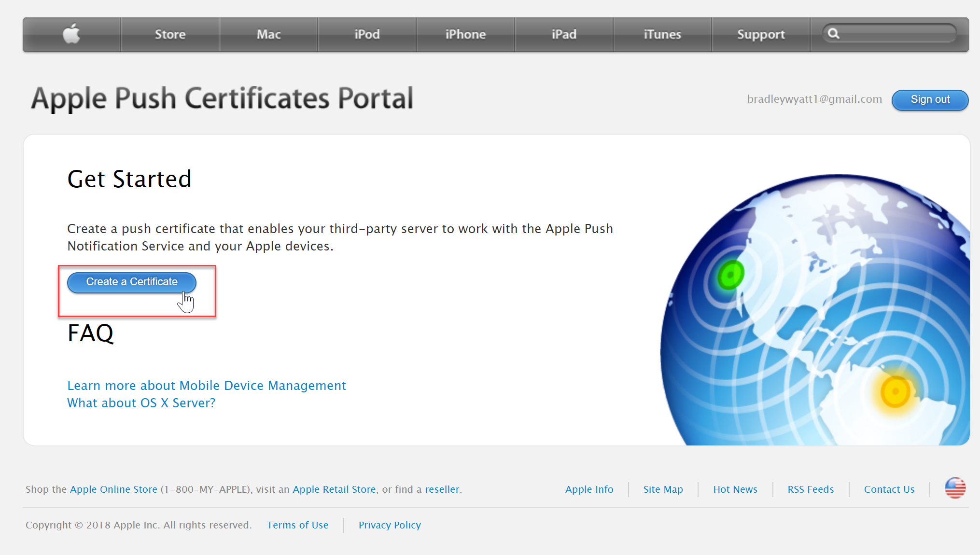This screenshot has width=980, height=555.
Task: Open the iPhone navigation item
Action: pyautogui.click(x=465, y=34)
